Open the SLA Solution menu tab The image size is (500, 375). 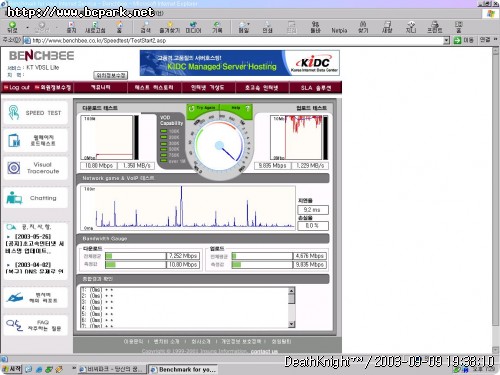tap(315, 87)
